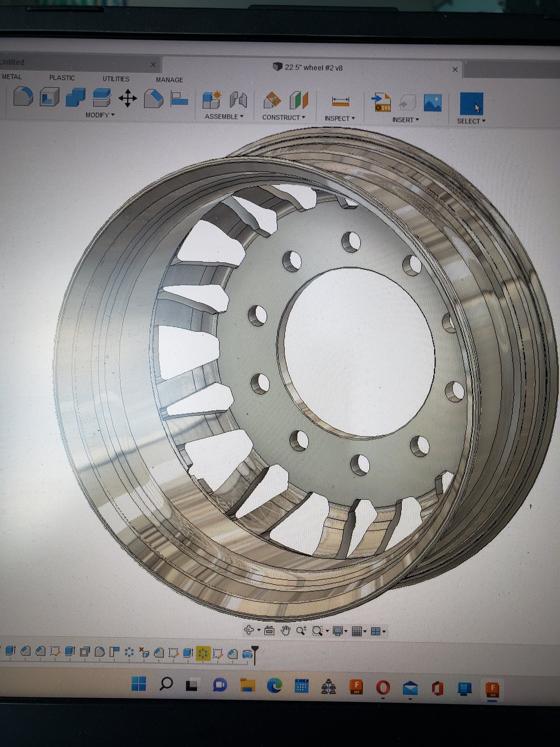Open the Measure tool under Inspect

(x=341, y=102)
